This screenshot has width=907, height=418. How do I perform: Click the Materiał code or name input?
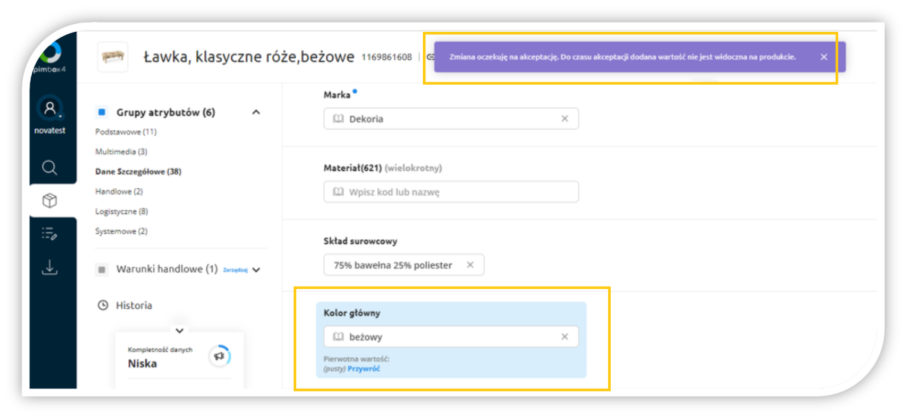[451, 192]
